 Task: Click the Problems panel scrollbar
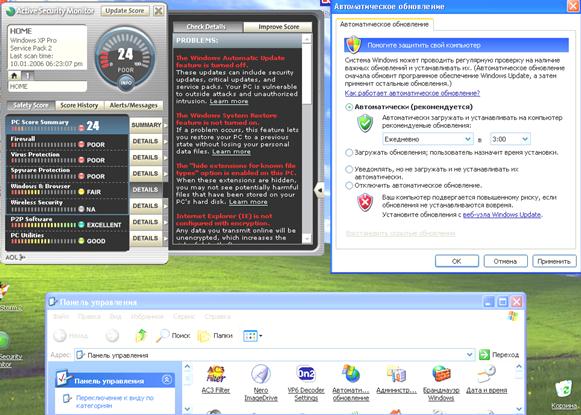tap(307, 139)
